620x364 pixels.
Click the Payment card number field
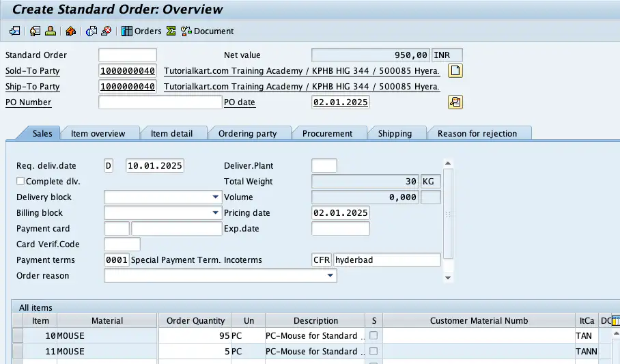(176, 228)
